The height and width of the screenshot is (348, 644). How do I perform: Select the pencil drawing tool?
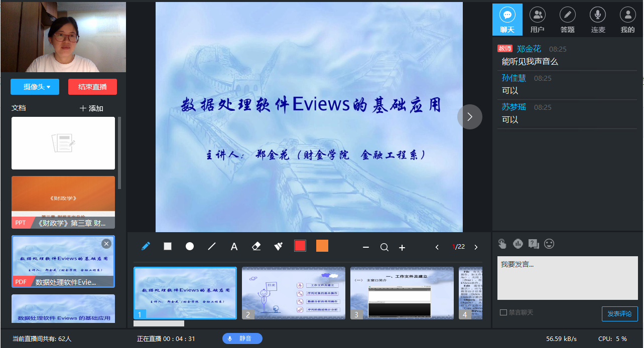146,246
